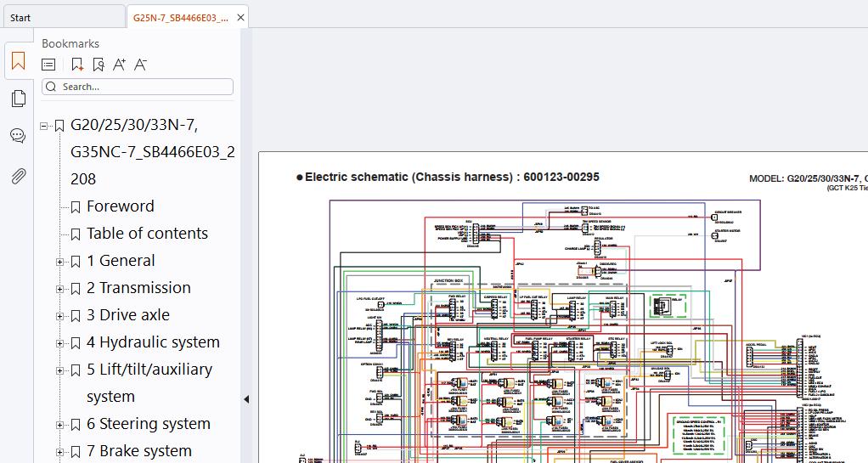Image resolution: width=868 pixels, height=463 pixels.
Task: Select the G25N-7_SB4466E03 document tab
Action: 180,17
